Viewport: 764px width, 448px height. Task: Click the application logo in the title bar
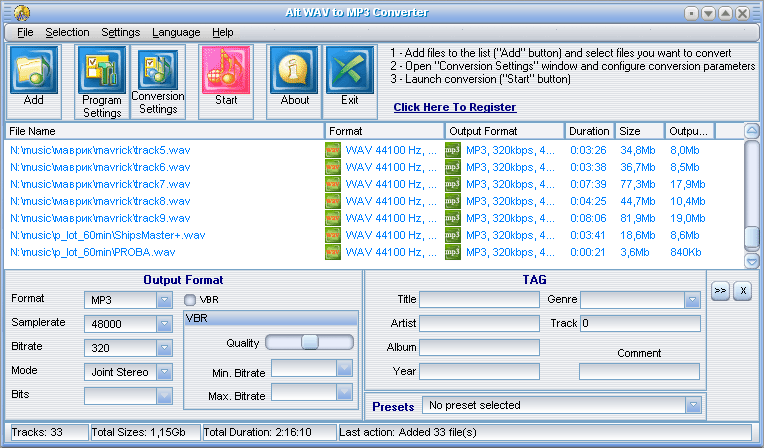pyautogui.click(x=21, y=13)
